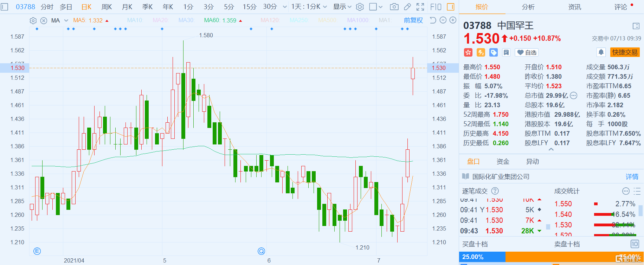Toggle the MA20 line visibility
644x265 pixels.
pyautogui.click(x=160, y=20)
